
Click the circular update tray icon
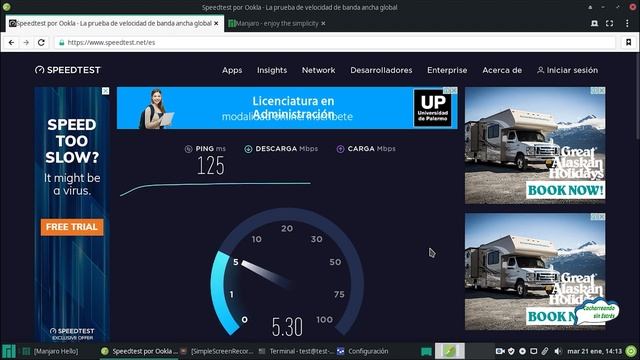(x=522, y=351)
